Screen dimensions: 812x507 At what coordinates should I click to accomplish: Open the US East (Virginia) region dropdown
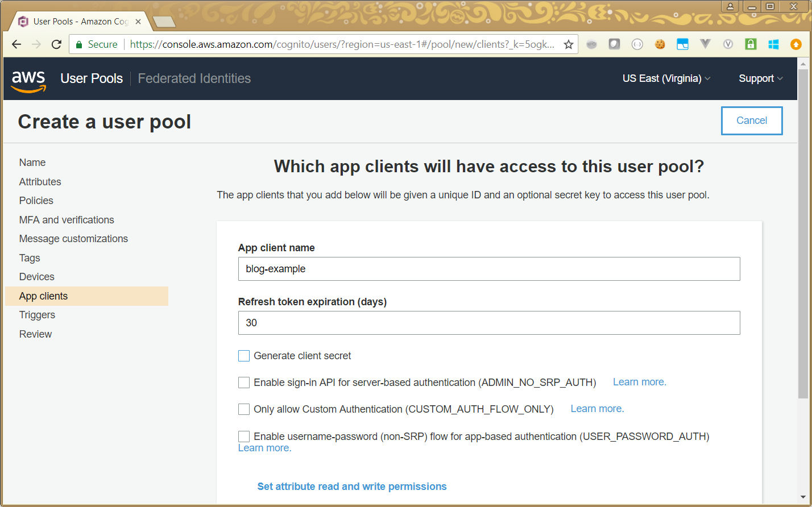(666, 78)
